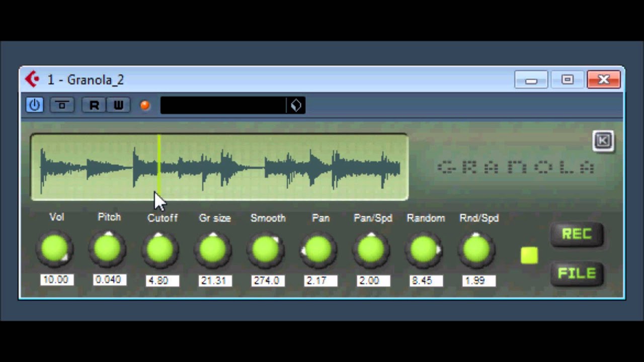
Task: Click the K logo icon
Action: (x=603, y=141)
